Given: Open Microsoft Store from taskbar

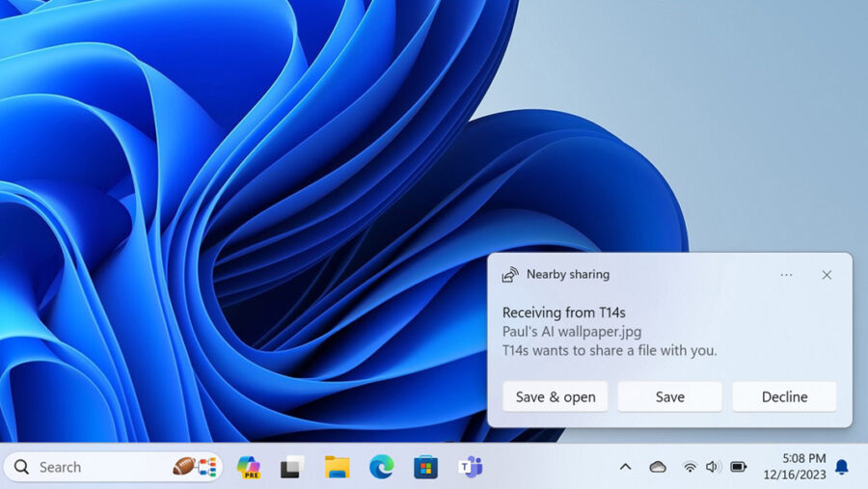Looking at the screenshot, I should (x=425, y=467).
